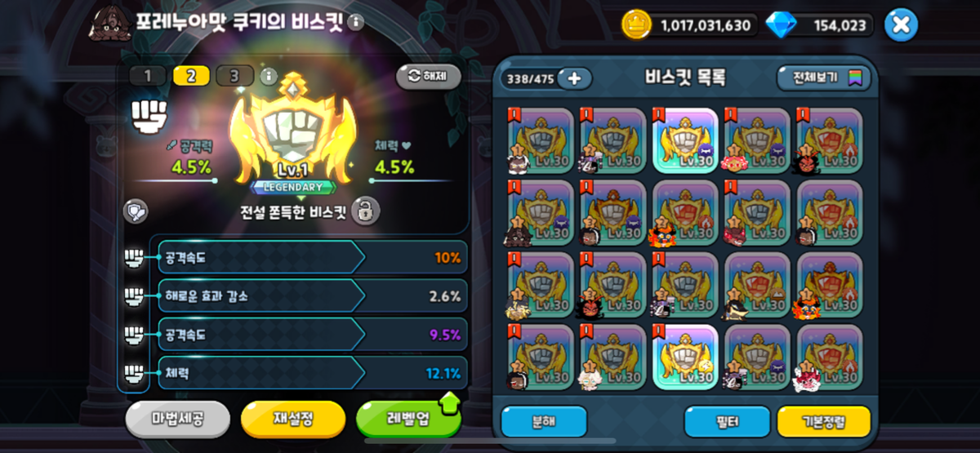Open the 전체보기 view dropdown

click(824, 78)
